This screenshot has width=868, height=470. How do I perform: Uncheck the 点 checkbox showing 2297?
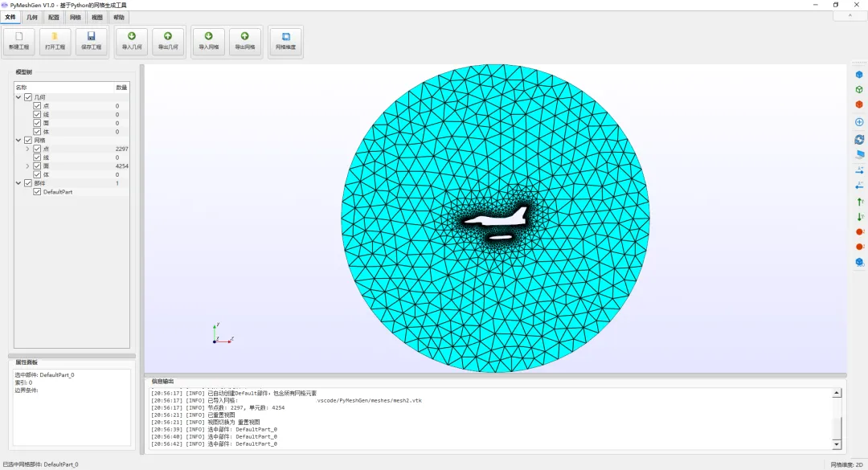(37, 149)
